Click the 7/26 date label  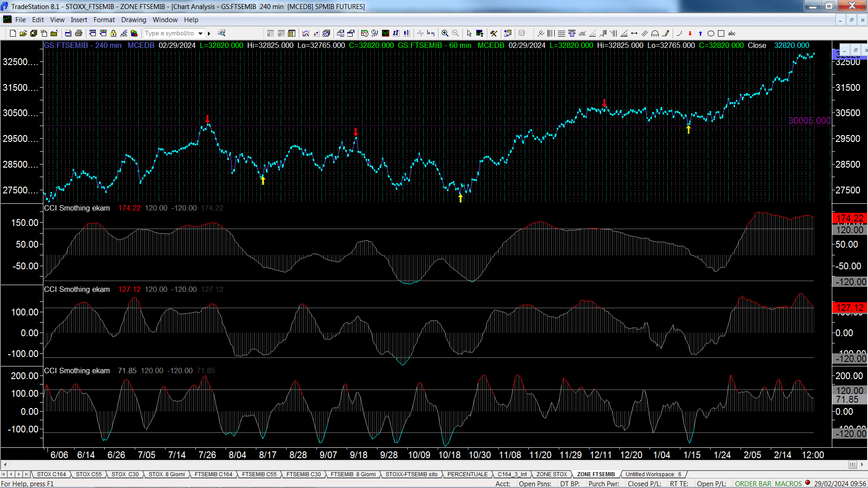[x=207, y=455]
